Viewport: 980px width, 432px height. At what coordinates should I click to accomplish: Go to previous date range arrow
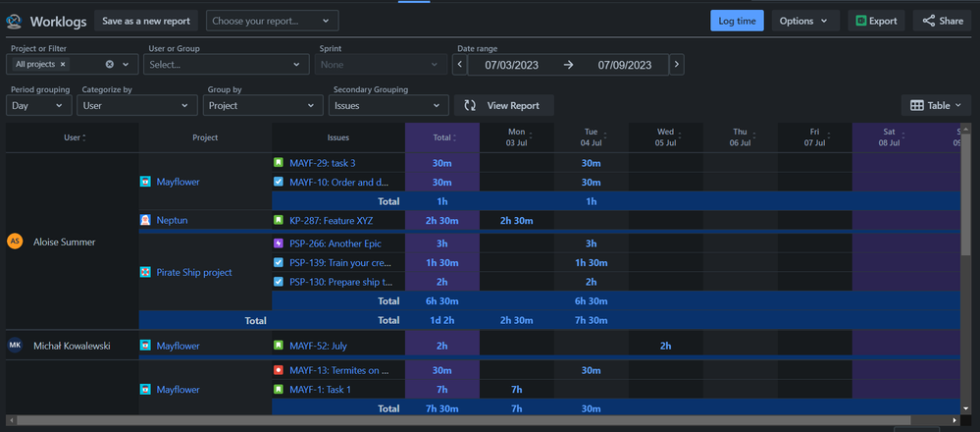460,65
